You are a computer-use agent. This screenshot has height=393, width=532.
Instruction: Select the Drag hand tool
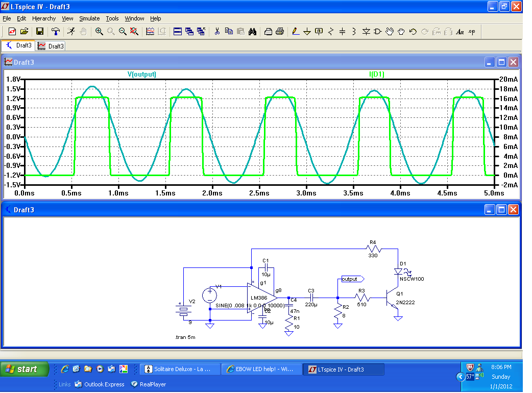401,32
